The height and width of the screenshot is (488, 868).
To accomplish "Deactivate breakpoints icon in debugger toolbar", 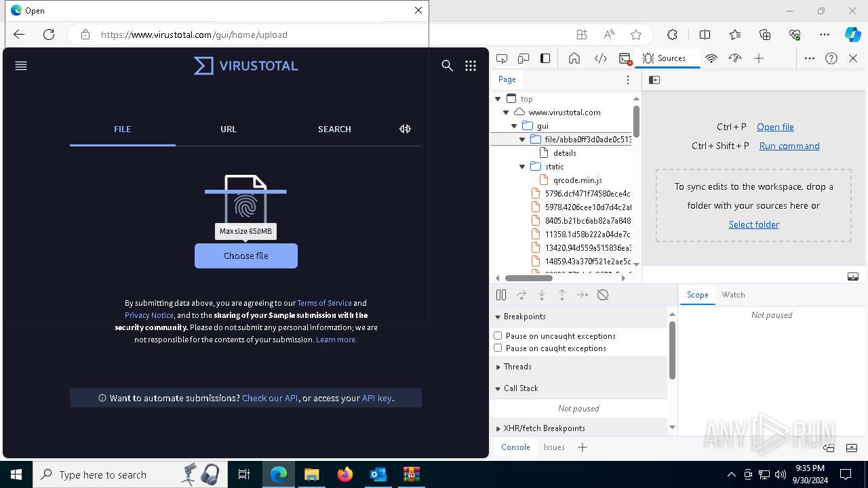I will click(603, 295).
